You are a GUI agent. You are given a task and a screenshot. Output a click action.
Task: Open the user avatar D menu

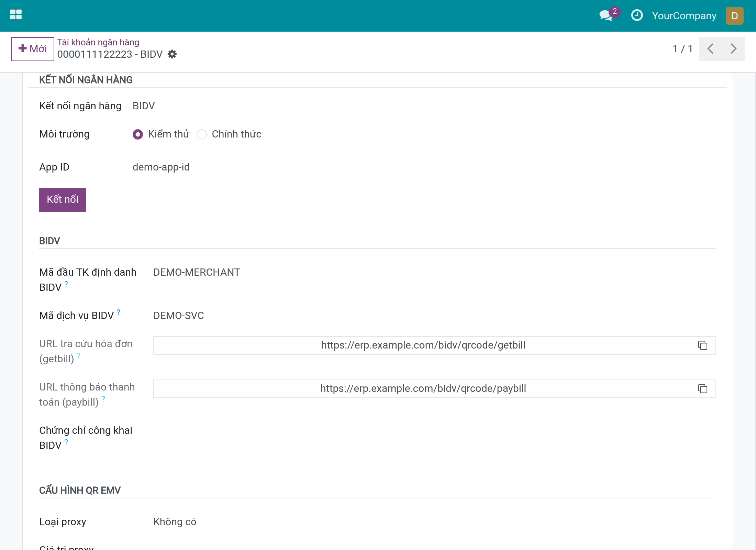pos(735,16)
